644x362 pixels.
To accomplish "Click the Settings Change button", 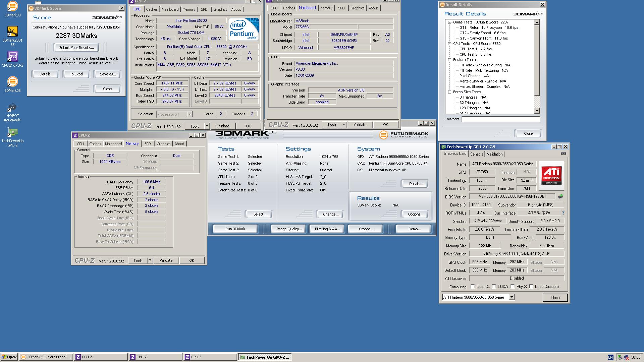I will coord(331,214).
